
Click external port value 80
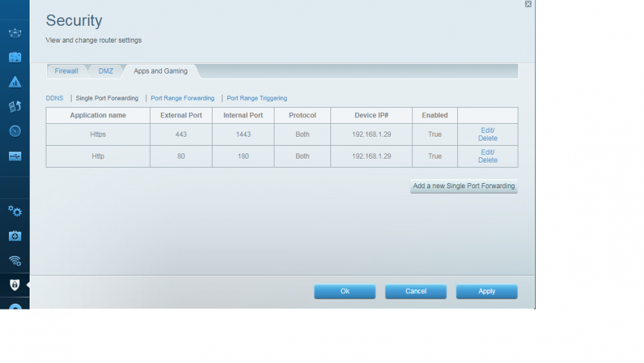click(x=181, y=156)
